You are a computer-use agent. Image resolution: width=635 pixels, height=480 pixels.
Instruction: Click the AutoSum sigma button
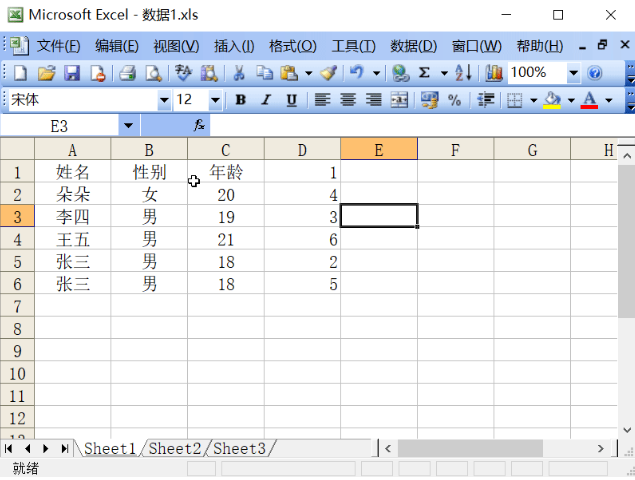[x=424, y=73]
